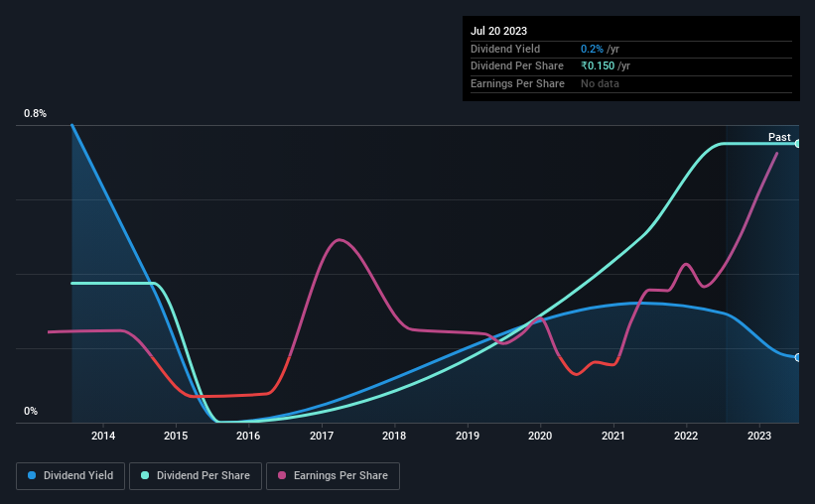The height and width of the screenshot is (504, 815).
Task: Click the tooltip Dividend Yield row label
Action: pyautogui.click(x=505, y=49)
